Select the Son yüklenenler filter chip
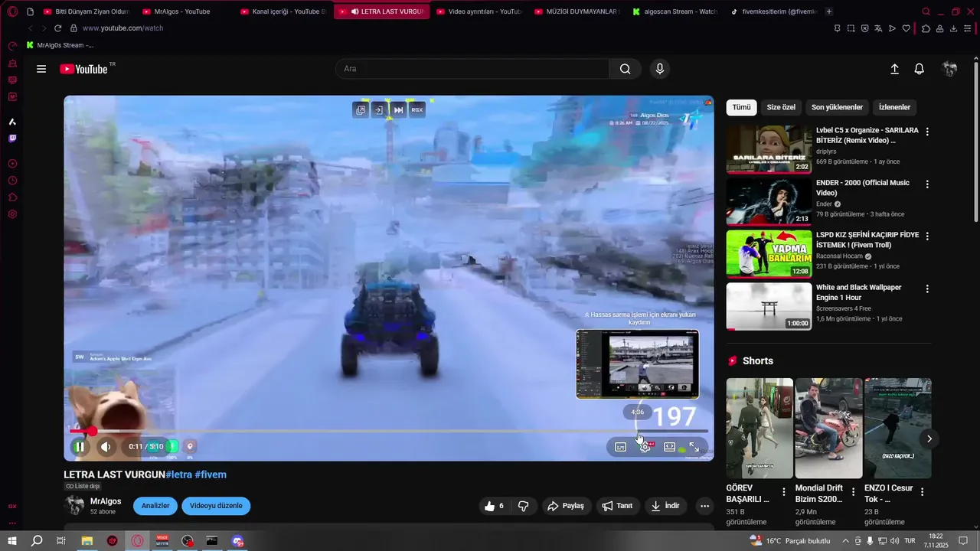980x551 pixels. click(837, 108)
